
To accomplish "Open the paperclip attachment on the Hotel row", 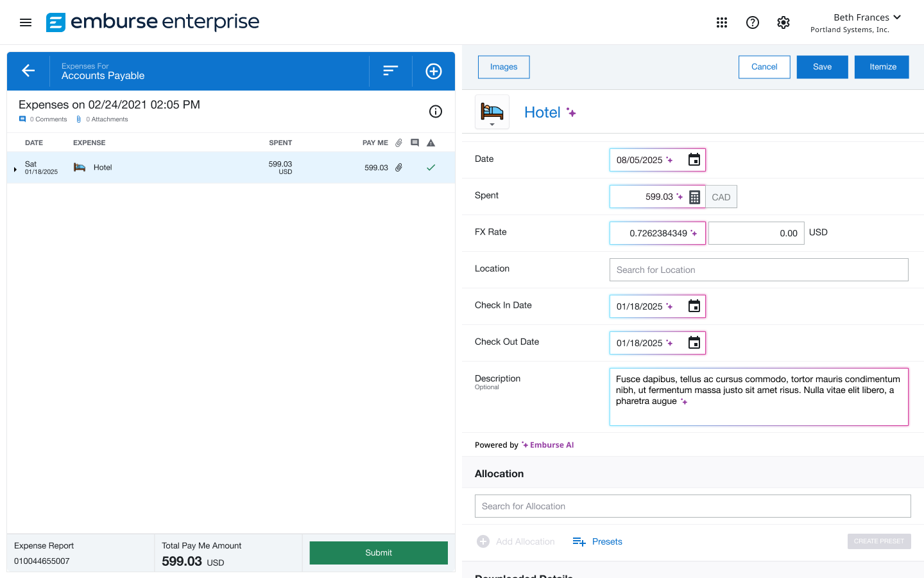I will coord(398,167).
